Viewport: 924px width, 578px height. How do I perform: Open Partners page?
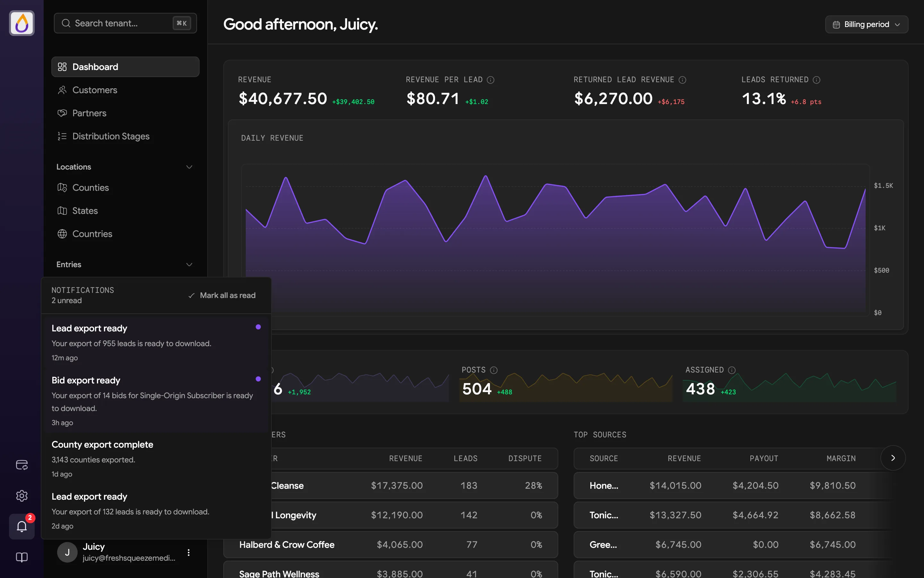click(x=125, y=113)
